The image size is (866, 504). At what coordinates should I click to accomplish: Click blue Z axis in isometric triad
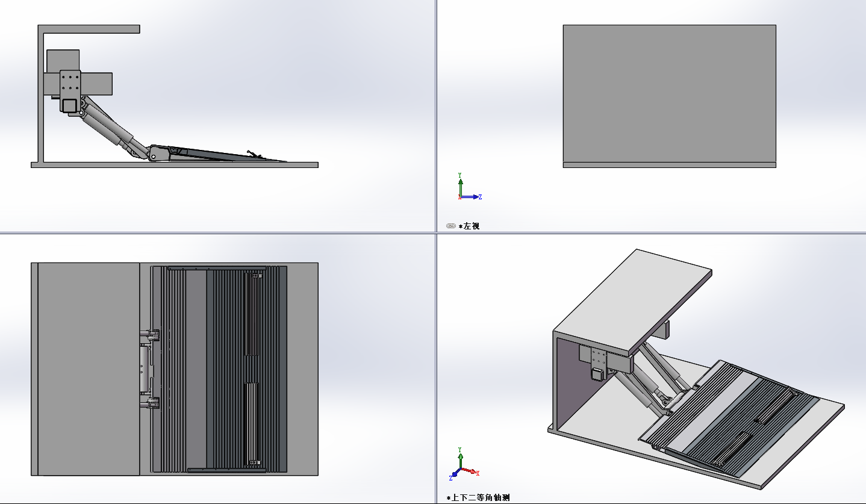tap(455, 474)
